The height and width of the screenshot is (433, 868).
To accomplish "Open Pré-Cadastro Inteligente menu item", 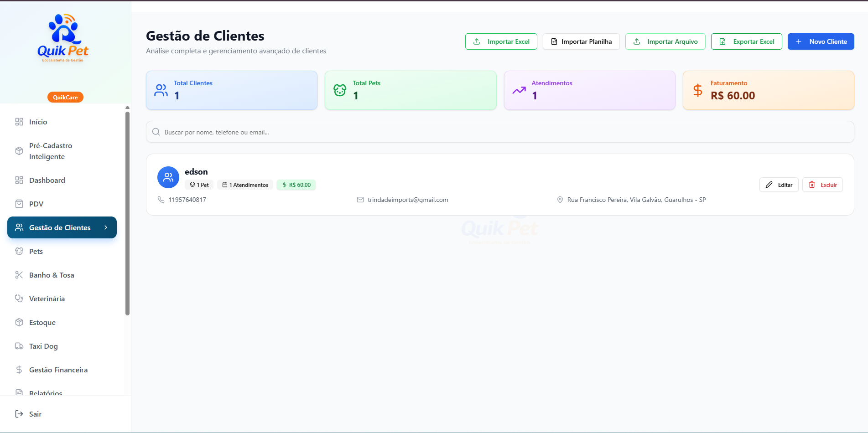I will [62, 151].
